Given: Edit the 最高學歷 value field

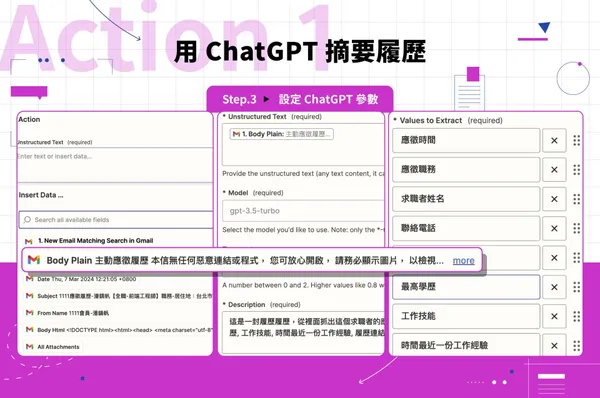Looking at the screenshot, I should coord(466,287).
